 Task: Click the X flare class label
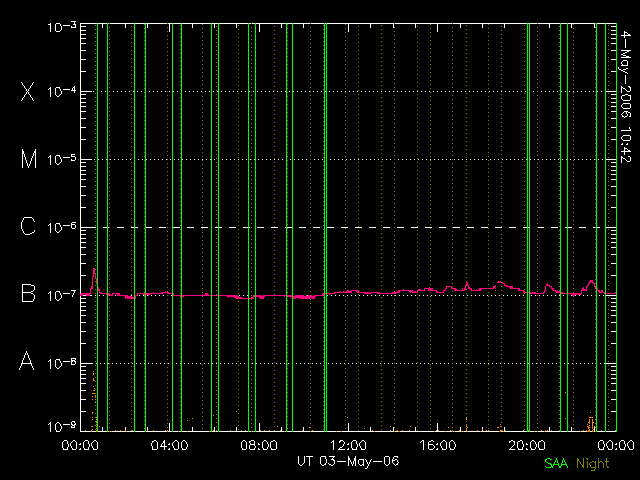(x=28, y=91)
